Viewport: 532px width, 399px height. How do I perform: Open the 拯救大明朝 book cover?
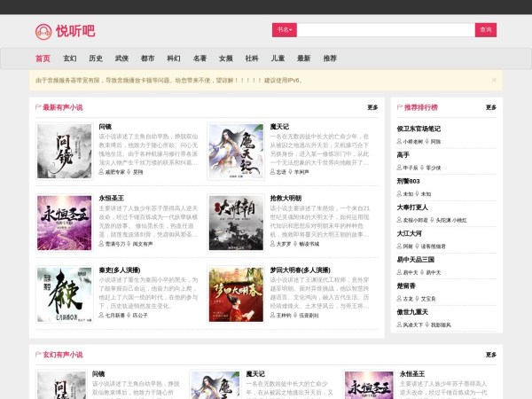coord(235,223)
